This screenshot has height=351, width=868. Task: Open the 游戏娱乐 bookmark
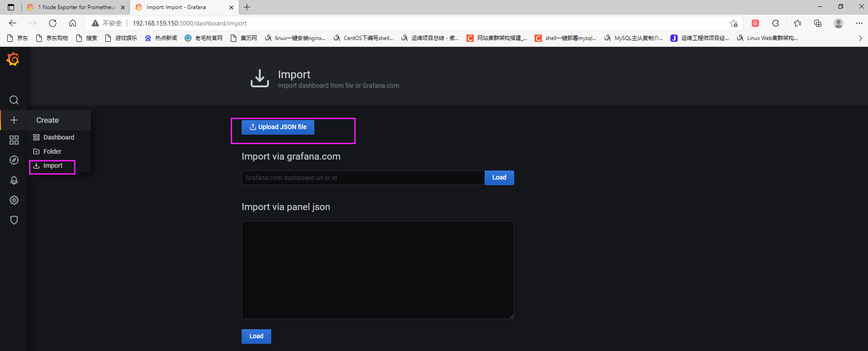[x=121, y=38]
